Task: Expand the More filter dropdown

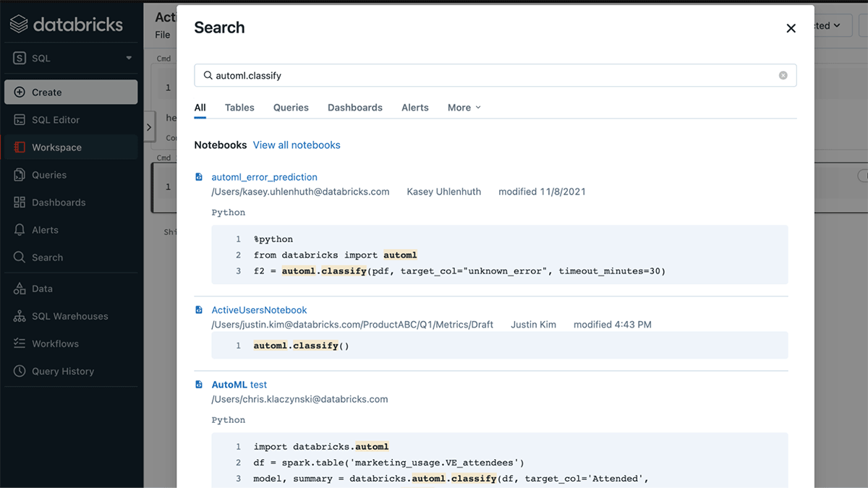Action: coord(464,108)
